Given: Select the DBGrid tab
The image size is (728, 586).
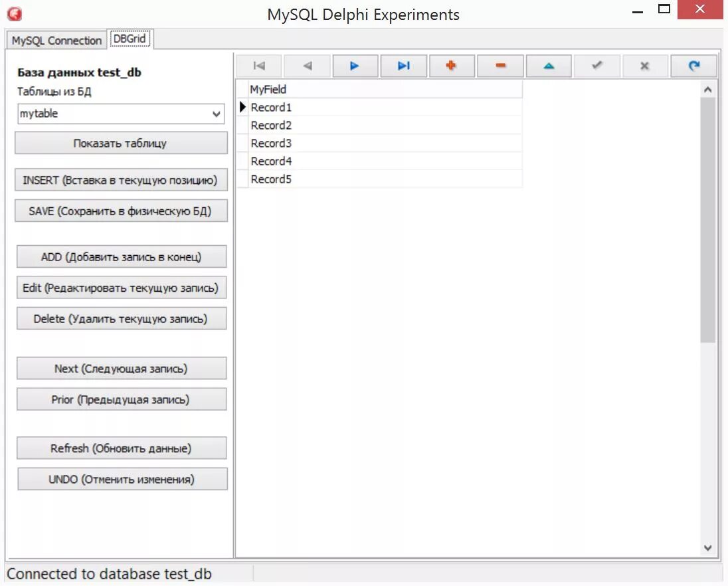Looking at the screenshot, I should click(x=130, y=39).
